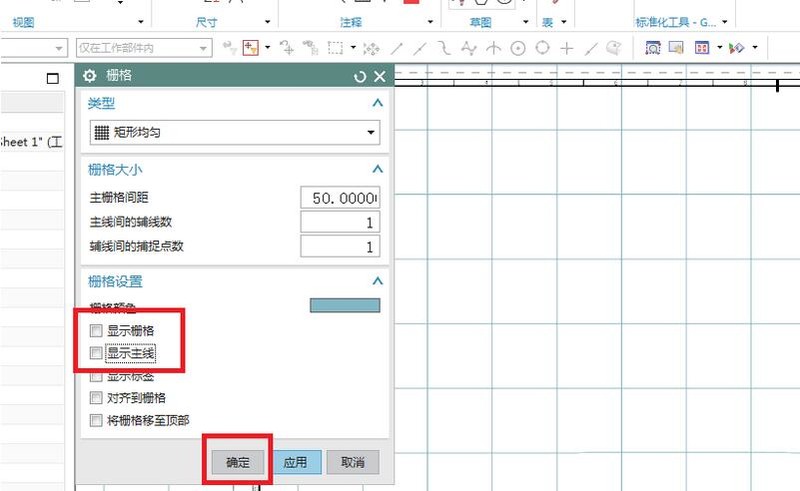Click the 应用 button
Screen dimensions: 800x491
(295, 462)
